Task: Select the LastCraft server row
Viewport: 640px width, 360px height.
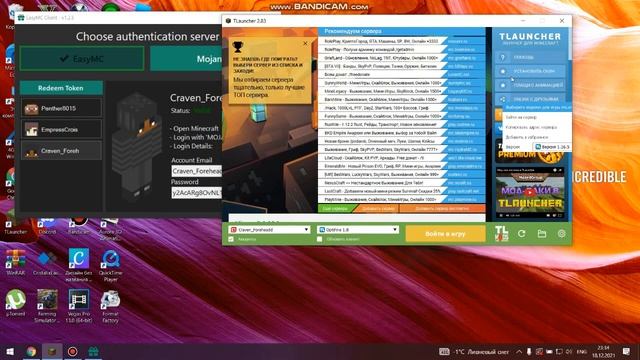Action: click(x=402, y=191)
